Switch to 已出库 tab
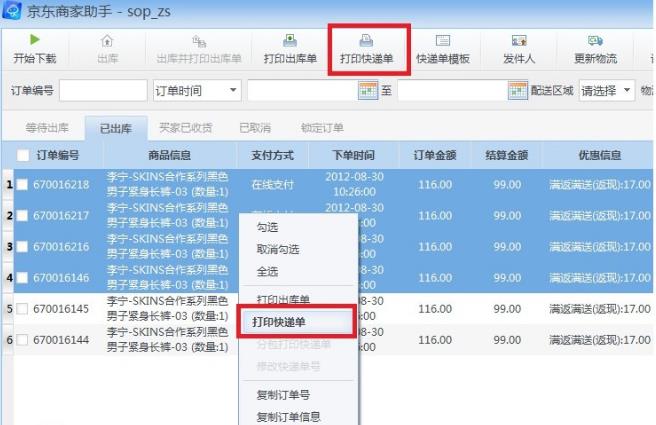The height and width of the screenshot is (425, 656). [116, 128]
